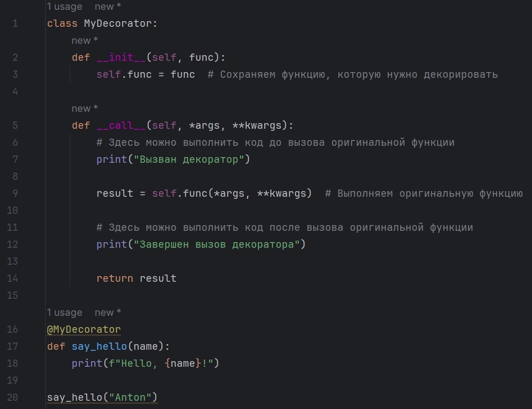This screenshot has width=532, height=409.
Task: Click 'new *' hint beside the @MyDecorator usage hint
Action: (108, 312)
